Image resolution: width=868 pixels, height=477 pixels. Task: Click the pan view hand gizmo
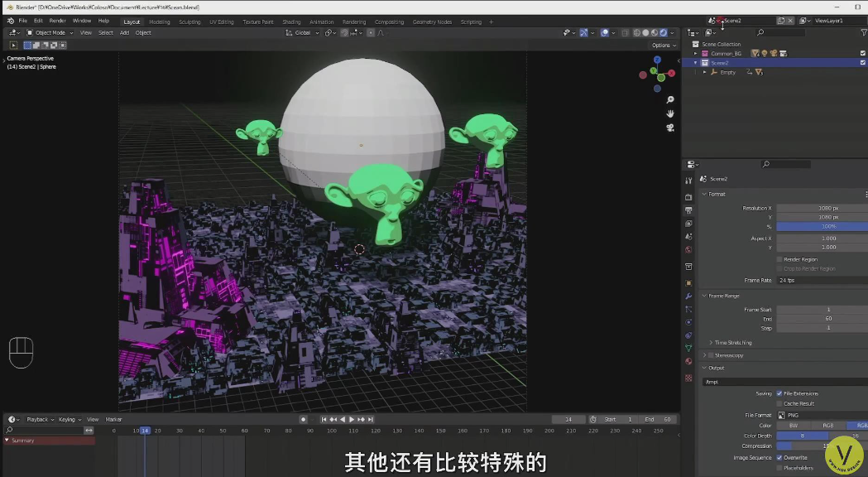pos(669,113)
